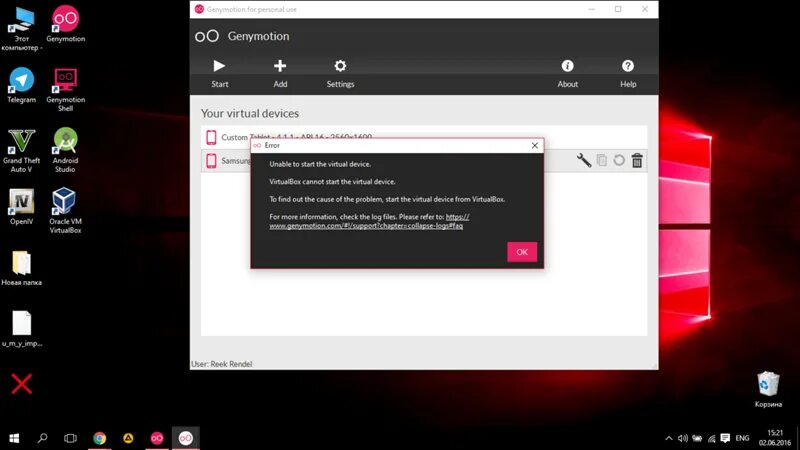Open the Этот компьютер desktop icon

click(21, 29)
